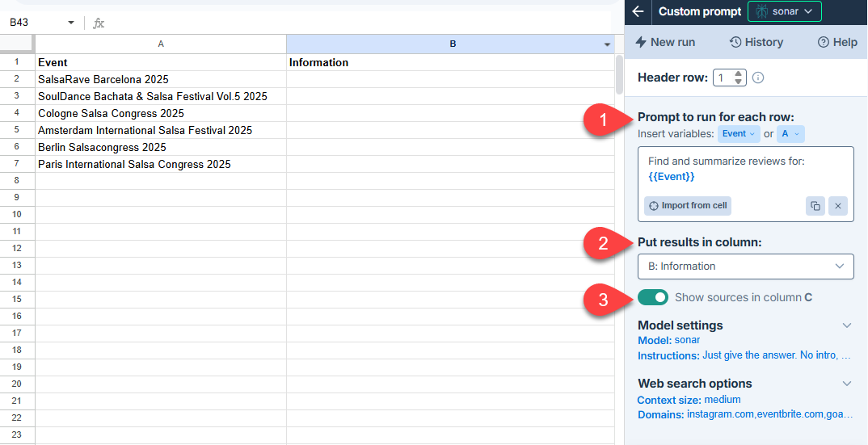Screen dimensions: 868x445
Task: Open the Help section
Action: click(x=837, y=42)
